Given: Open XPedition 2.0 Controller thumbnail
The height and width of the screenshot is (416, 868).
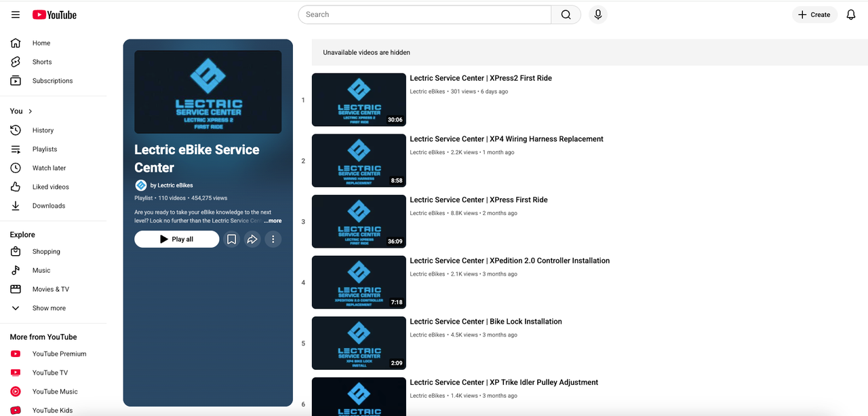Looking at the screenshot, I should (359, 282).
